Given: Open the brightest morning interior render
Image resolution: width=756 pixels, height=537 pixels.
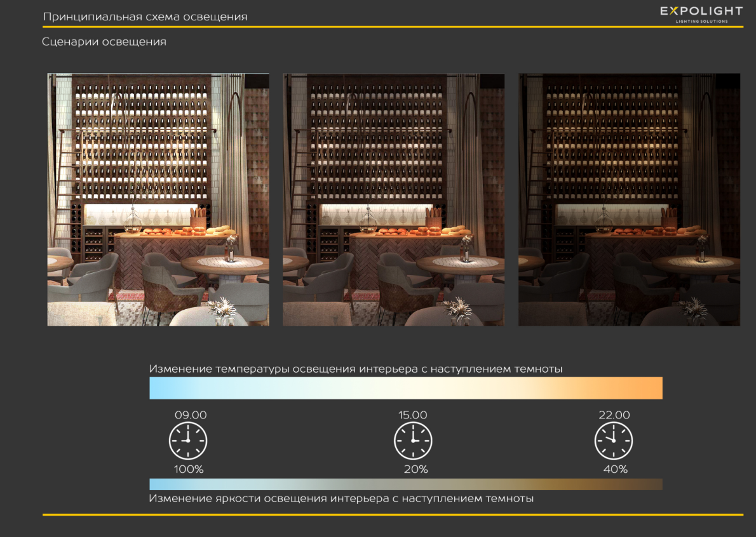Looking at the screenshot, I should coord(158,199).
